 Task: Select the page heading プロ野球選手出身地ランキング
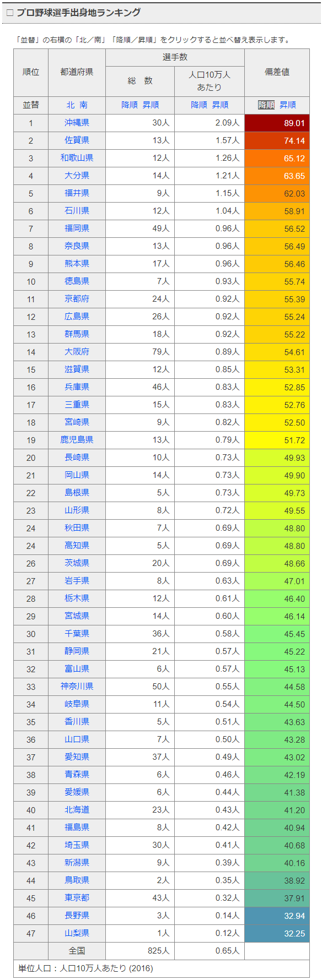(78, 13)
